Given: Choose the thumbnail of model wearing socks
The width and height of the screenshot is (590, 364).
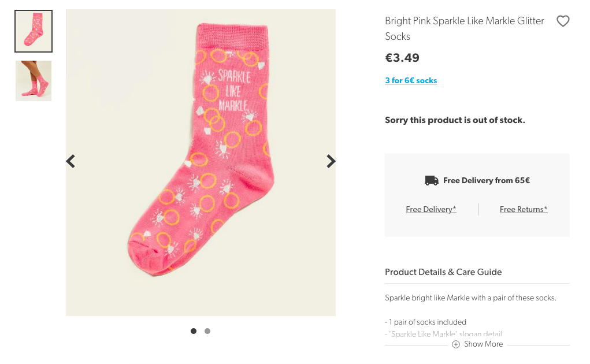Looking at the screenshot, I should [x=34, y=81].
